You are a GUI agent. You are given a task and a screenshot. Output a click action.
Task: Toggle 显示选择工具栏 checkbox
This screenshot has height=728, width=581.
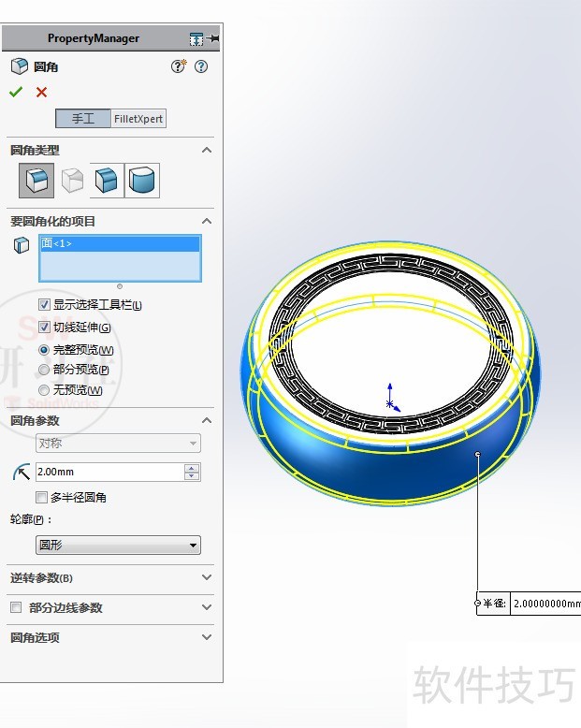click(44, 304)
